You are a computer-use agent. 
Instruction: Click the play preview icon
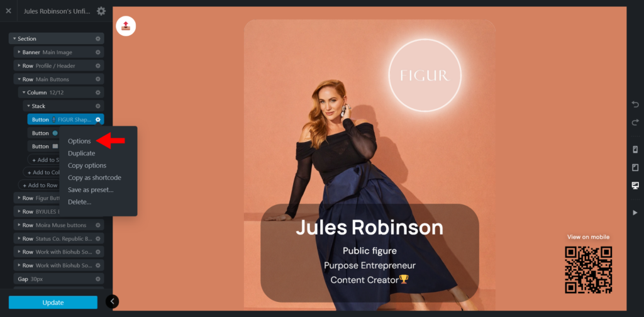[x=635, y=213]
